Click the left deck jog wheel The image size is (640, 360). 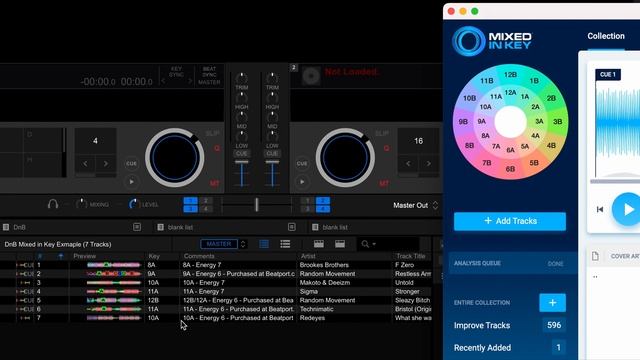(175, 158)
